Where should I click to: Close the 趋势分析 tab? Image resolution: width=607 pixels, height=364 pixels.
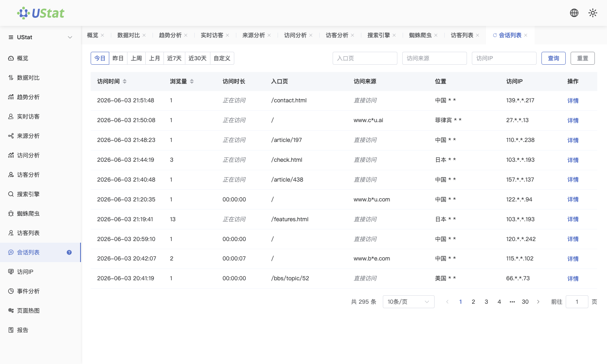(186, 35)
